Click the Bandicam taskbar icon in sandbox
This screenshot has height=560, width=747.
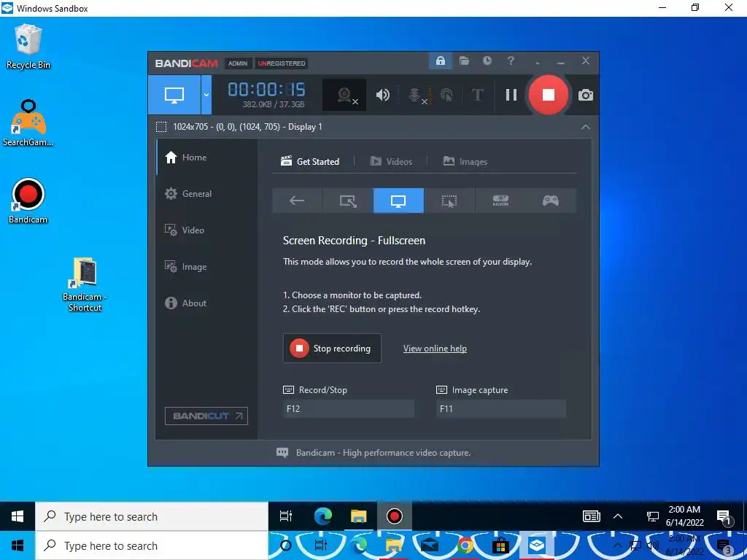click(395, 516)
